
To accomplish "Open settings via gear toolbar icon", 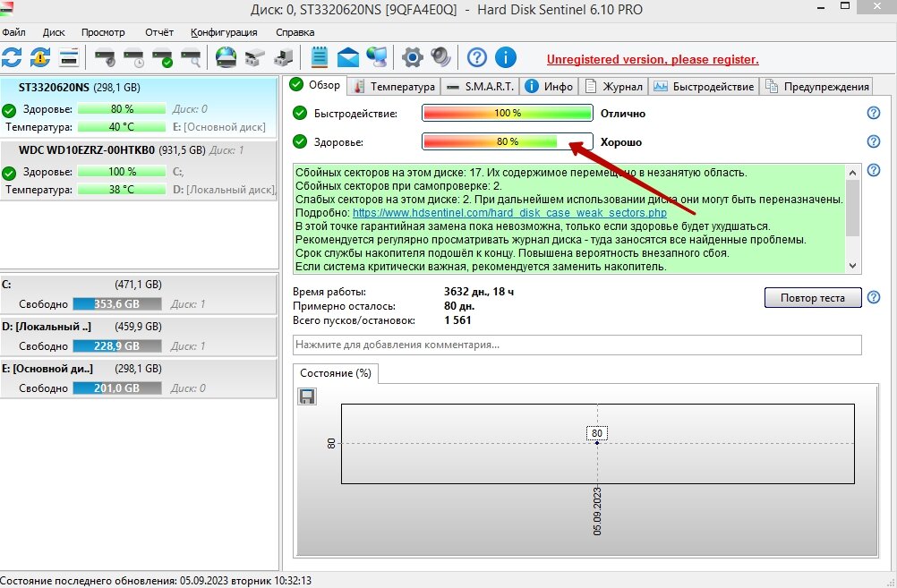I will point(413,58).
